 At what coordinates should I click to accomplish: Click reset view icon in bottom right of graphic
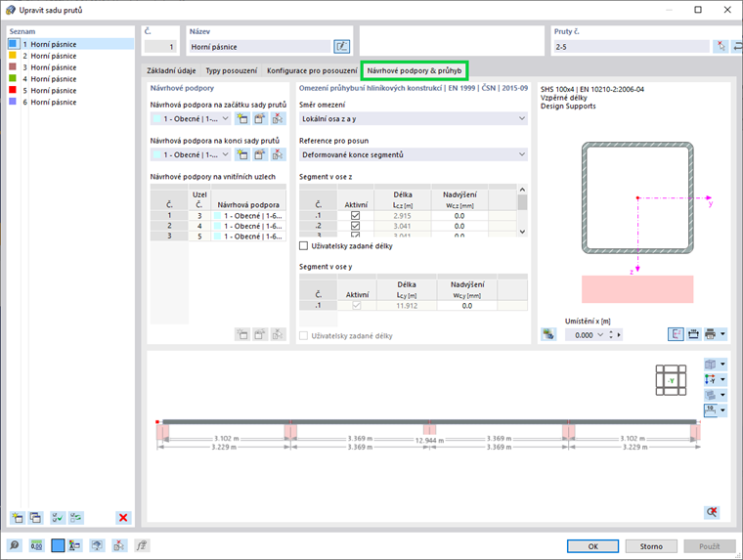tap(712, 512)
